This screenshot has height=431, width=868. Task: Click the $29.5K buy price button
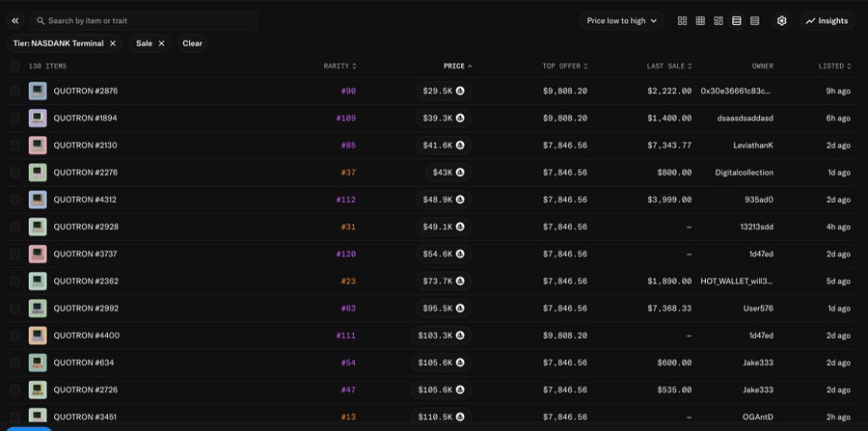[444, 91]
